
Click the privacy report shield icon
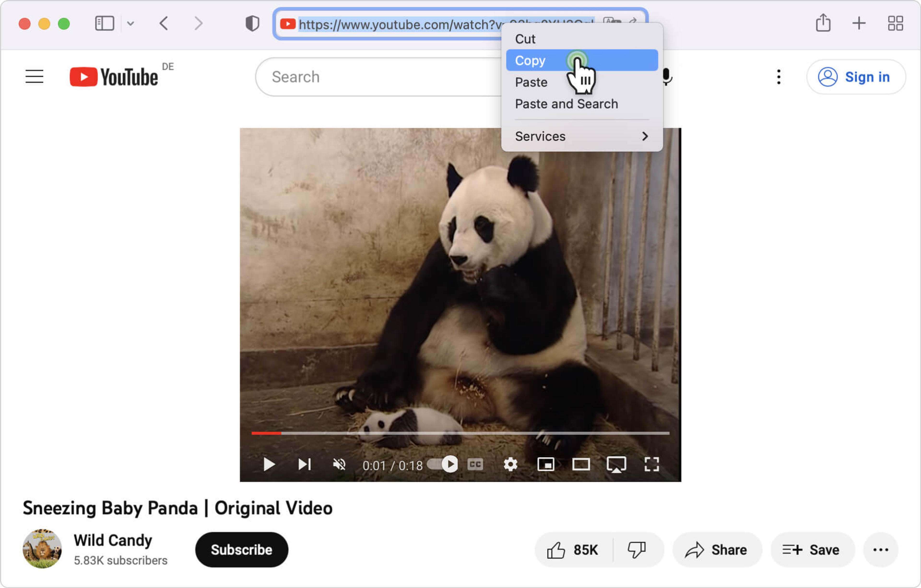[252, 23]
